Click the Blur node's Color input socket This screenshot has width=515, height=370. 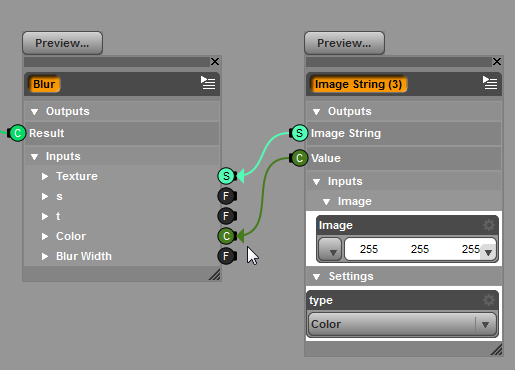point(226,236)
